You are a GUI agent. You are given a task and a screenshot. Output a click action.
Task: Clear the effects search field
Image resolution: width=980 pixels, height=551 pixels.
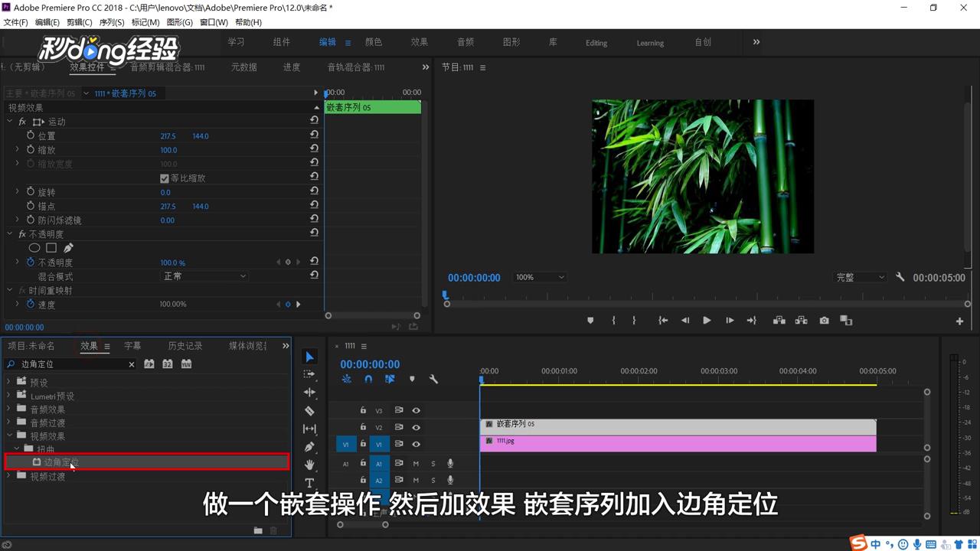point(132,364)
